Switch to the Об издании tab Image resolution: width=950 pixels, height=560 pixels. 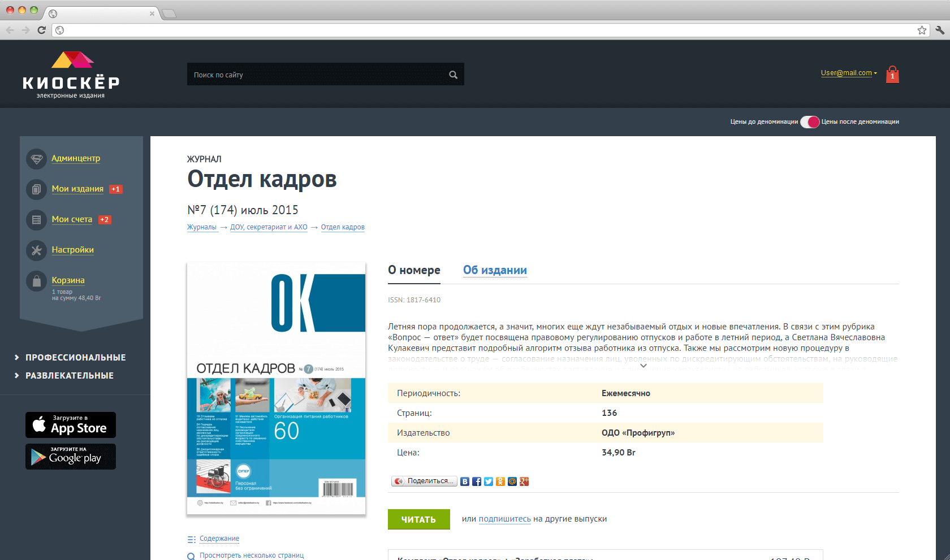click(495, 270)
